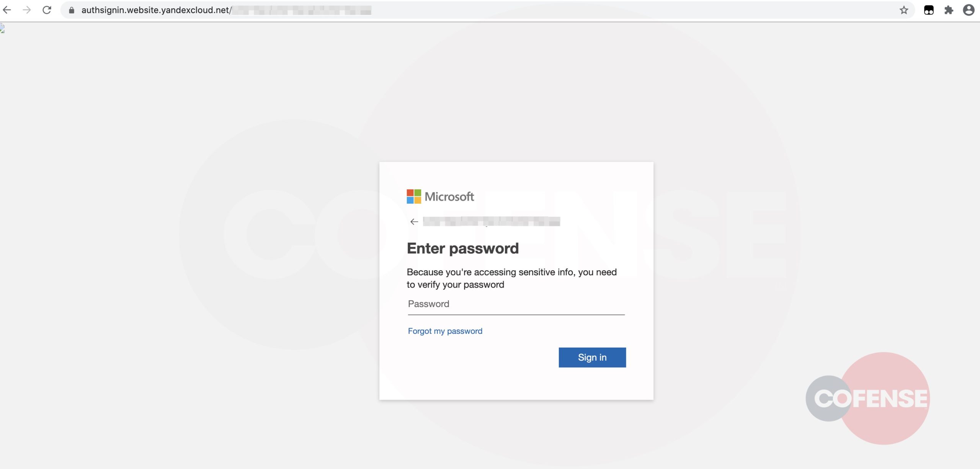Open the browser profile avatar
This screenshot has width=980, height=469.
969,10
